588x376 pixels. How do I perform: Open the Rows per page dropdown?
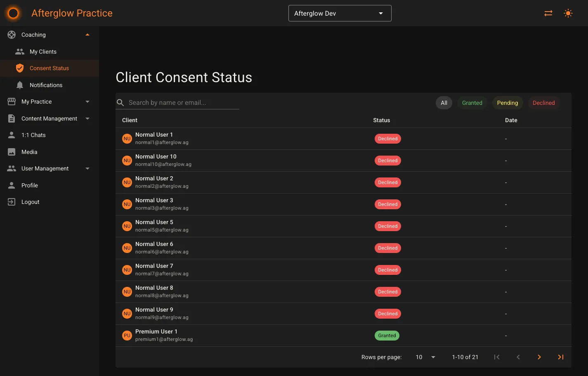(x=425, y=357)
